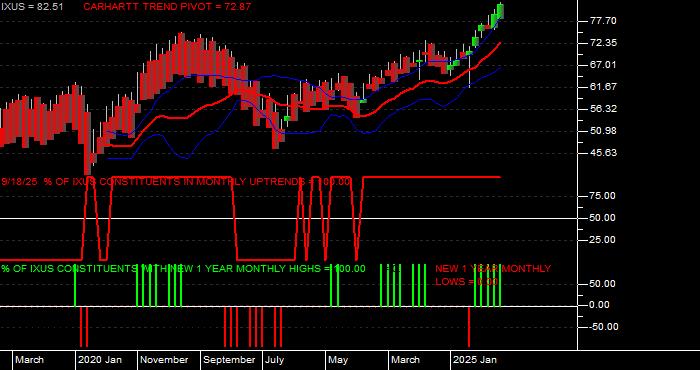700x370 pixels.
Task: Click the 50.98 price axis value
Action: click(x=604, y=130)
